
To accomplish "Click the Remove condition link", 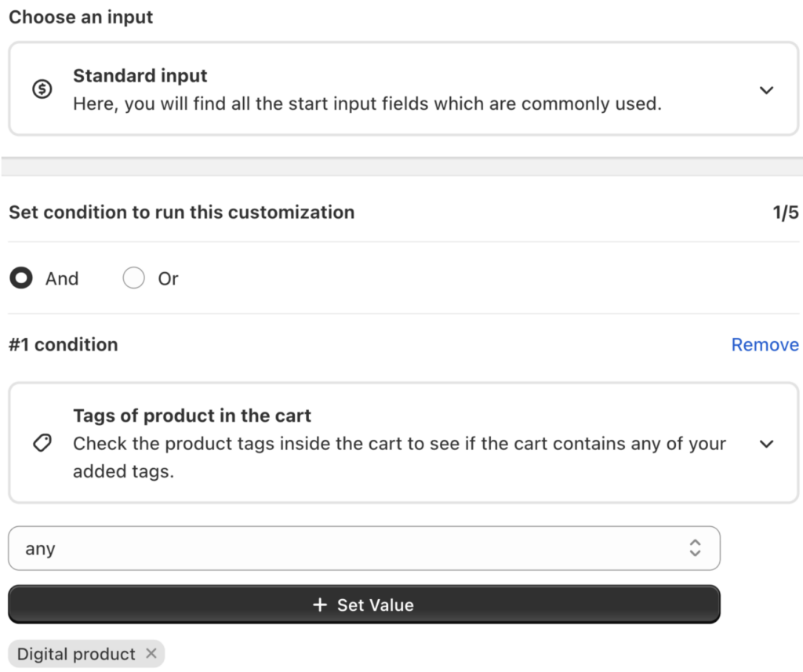I will click(765, 345).
